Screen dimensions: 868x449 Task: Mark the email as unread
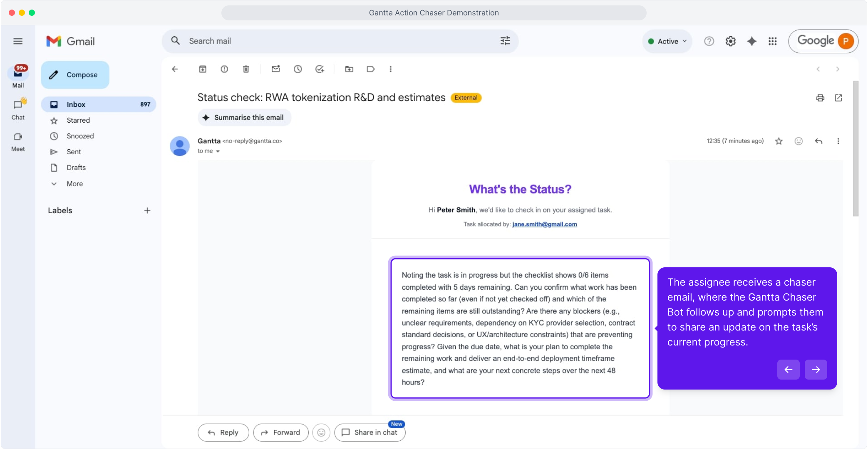[x=276, y=69]
